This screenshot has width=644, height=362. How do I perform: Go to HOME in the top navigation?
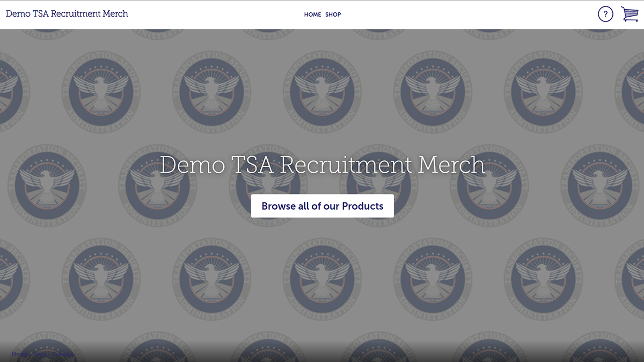click(312, 14)
